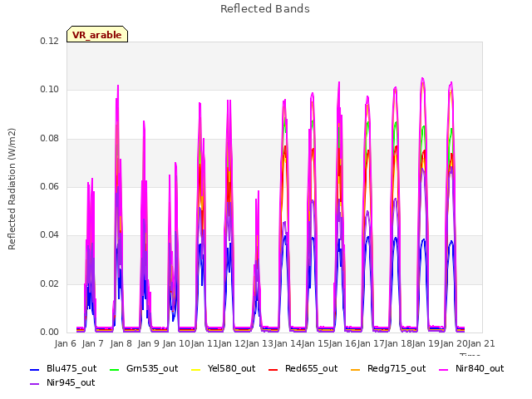This screenshot has width=532, height=399.
Task: Click the 0.00 y-axis tick label
Action: (50, 332)
